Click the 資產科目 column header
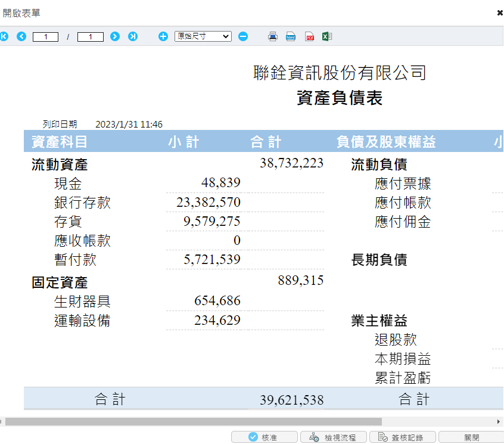The width and height of the screenshot is (504, 444). tap(59, 142)
